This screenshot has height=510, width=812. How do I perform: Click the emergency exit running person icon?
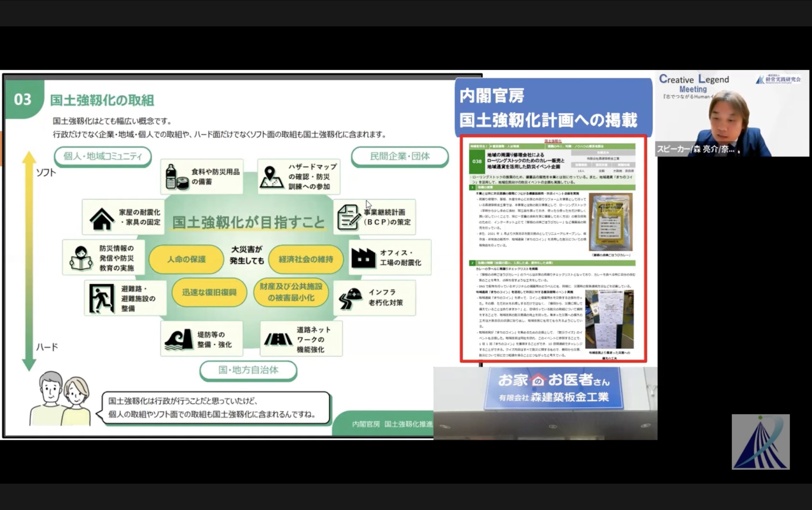pyautogui.click(x=101, y=299)
